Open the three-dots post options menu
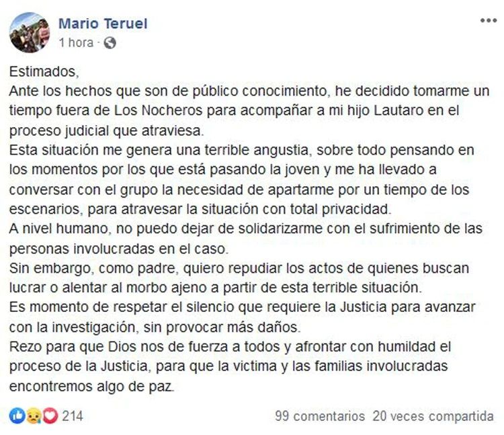 (x=488, y=21)
